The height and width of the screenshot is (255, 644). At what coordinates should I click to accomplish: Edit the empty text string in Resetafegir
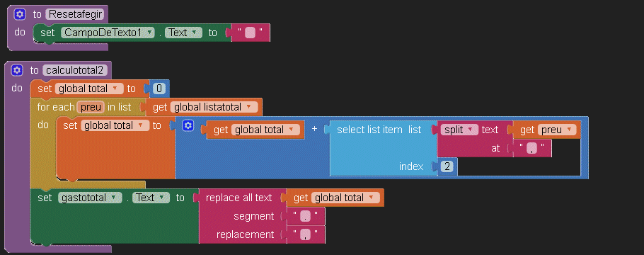[x=250, y=33]
